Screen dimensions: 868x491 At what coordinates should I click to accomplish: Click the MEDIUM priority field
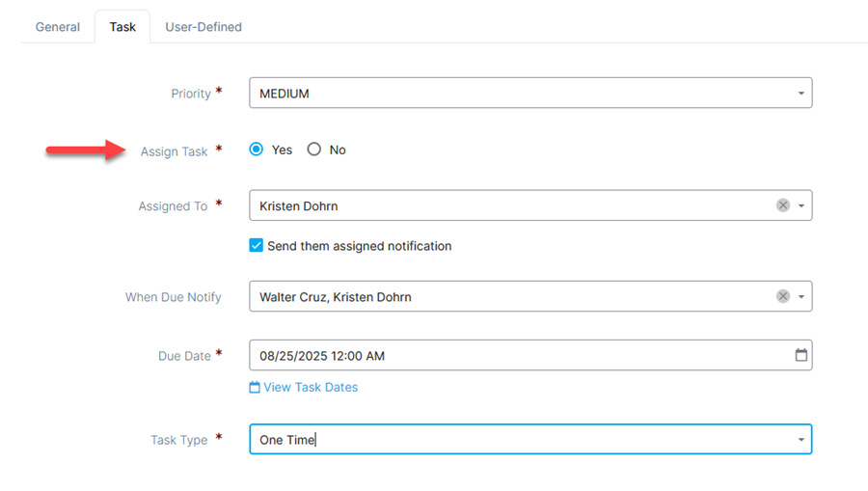(530, 93)
